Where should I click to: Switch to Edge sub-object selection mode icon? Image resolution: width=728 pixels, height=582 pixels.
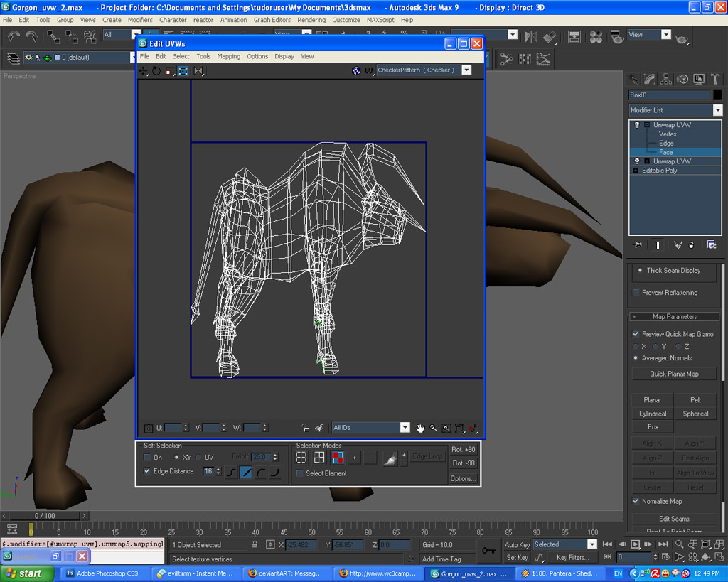319,458
